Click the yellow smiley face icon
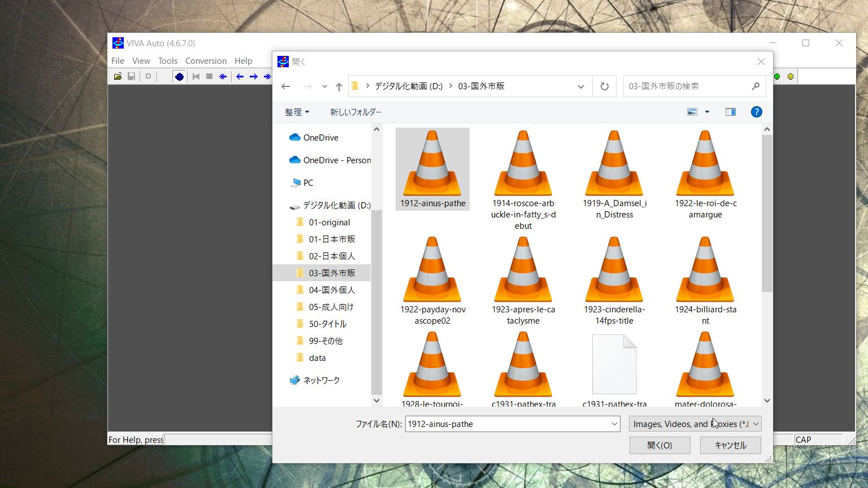This screenshot has width=868, height=488. (791, 76)
